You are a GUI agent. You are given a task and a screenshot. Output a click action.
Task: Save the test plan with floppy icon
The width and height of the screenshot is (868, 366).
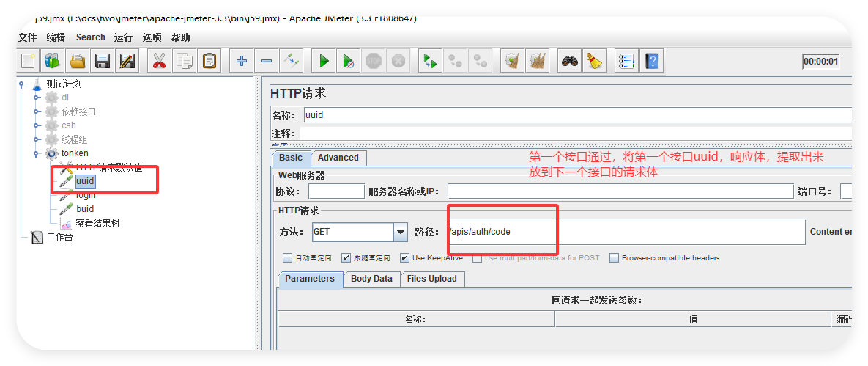(103, 60)
